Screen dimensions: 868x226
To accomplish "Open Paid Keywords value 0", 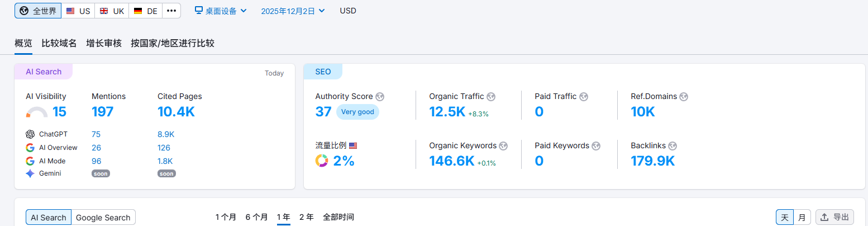I will point(539,161).
